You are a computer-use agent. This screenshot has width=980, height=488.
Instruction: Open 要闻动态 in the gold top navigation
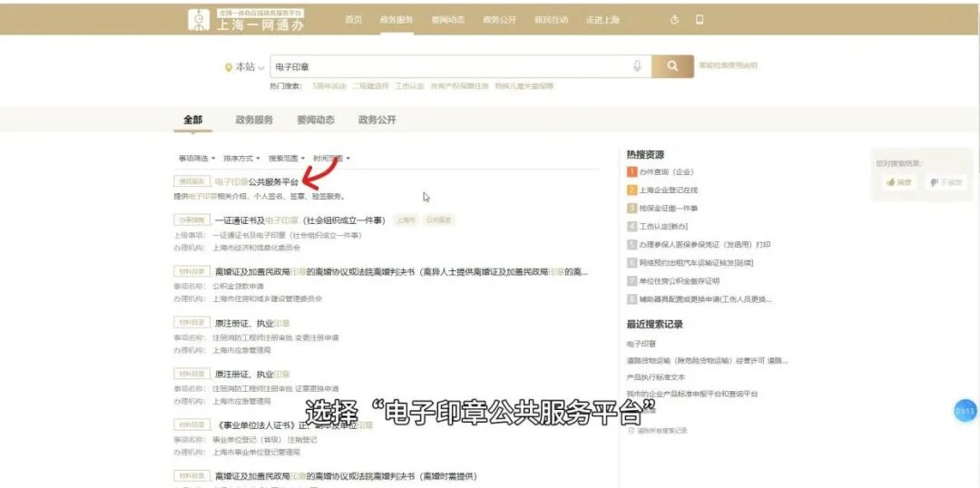pos(448,20)
